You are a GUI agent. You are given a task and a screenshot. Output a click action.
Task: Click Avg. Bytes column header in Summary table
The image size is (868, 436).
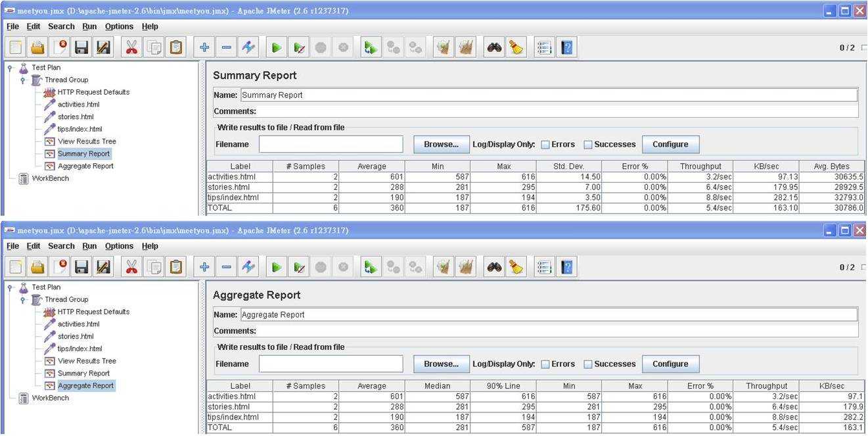[x=832, y=166]
